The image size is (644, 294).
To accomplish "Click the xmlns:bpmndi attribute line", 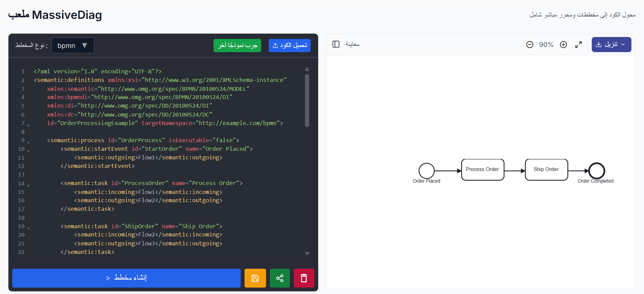I will [x=140, y=97].
